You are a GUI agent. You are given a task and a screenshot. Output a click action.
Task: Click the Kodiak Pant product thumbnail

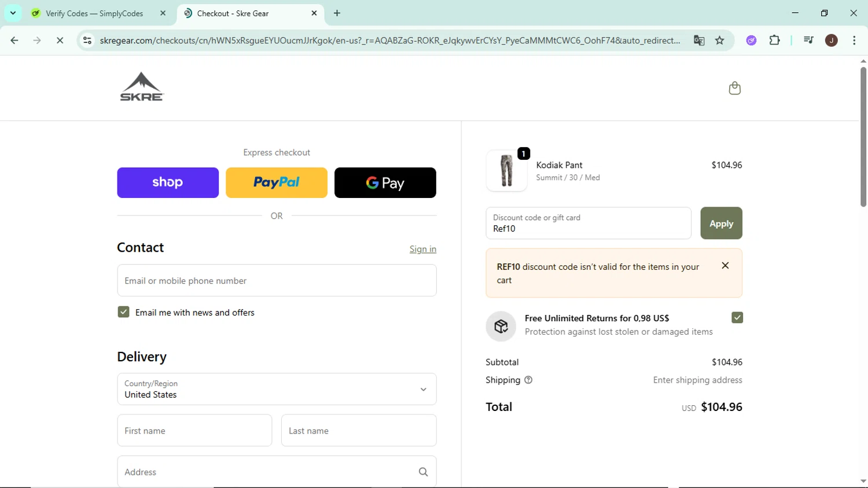click(x=506, y=171)
